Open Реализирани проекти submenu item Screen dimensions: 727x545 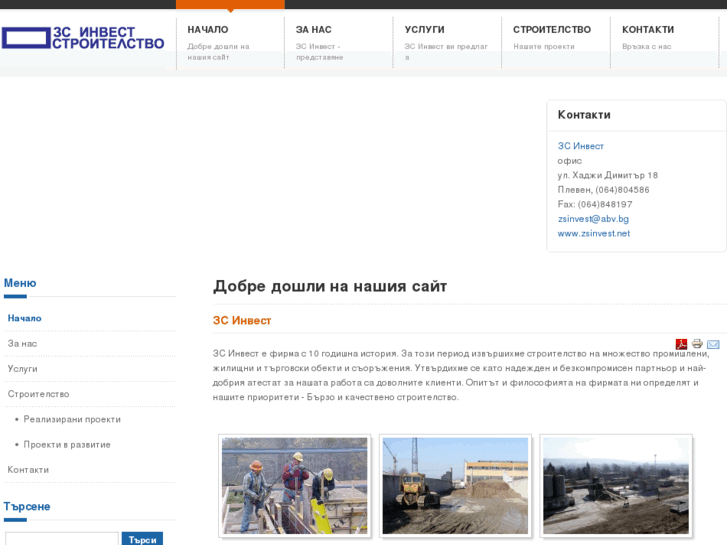pos(72,419)
